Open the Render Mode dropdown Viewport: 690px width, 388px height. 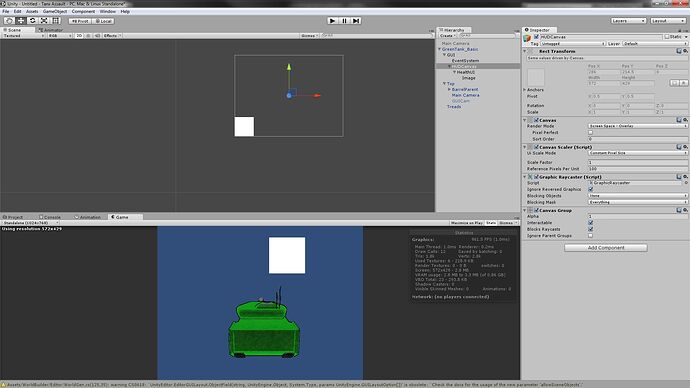(638, 126)
